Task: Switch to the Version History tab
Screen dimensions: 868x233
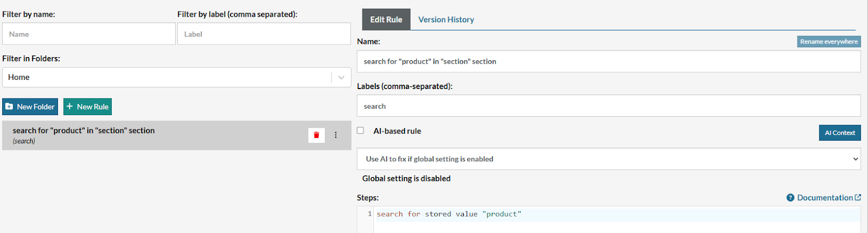Action: [x=446, y=20]
